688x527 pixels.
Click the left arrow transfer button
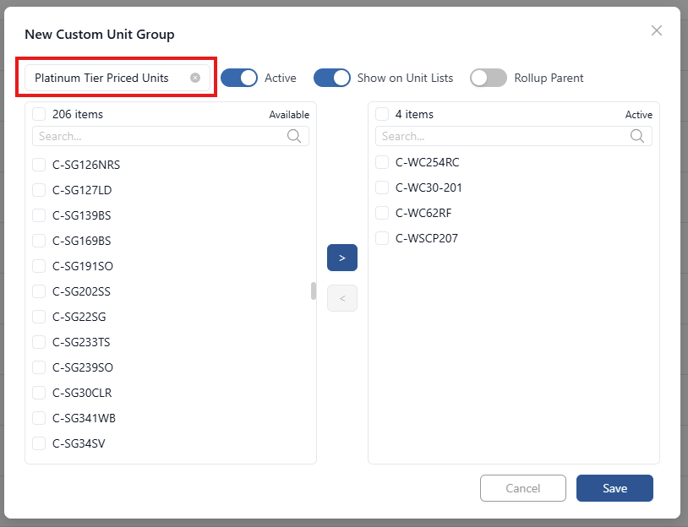tap(342, 298)
